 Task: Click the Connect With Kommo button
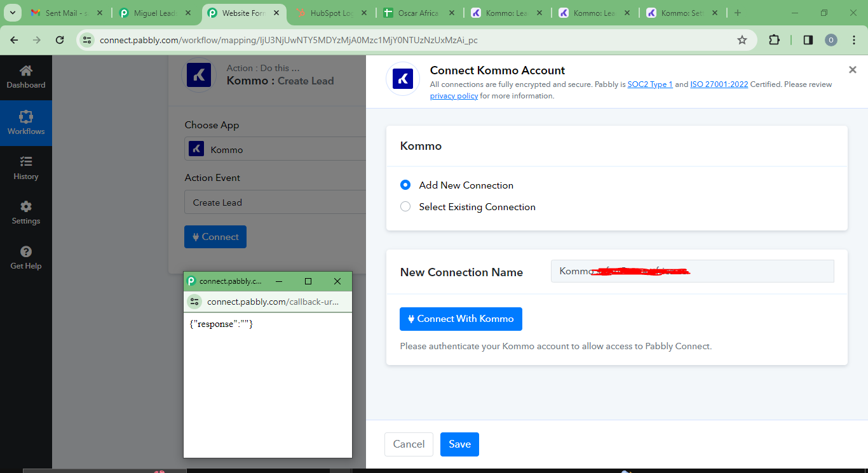tap(461, 319)
